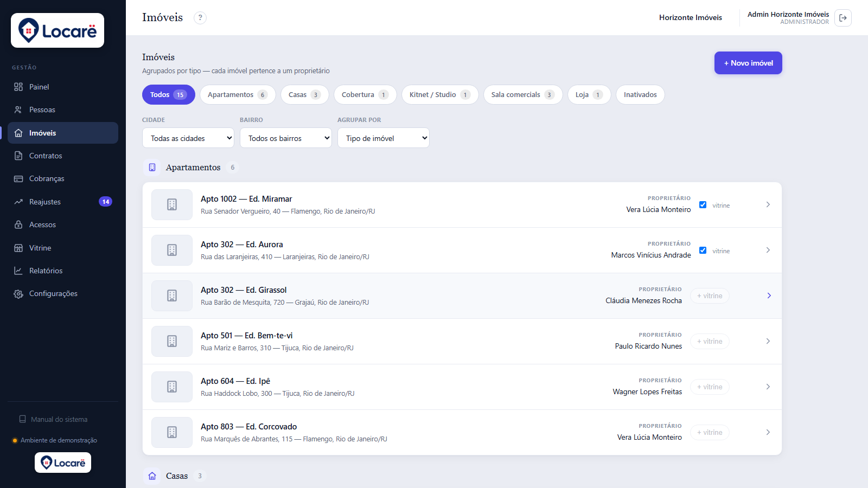Viewport: 868px width, 488px height.
Task: Open the Agrupar por dropdown
Action: click(x=384, y=138)
